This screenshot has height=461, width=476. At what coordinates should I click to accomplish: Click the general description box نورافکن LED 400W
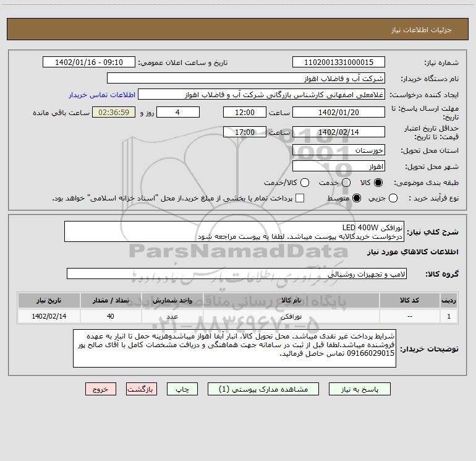234,231
